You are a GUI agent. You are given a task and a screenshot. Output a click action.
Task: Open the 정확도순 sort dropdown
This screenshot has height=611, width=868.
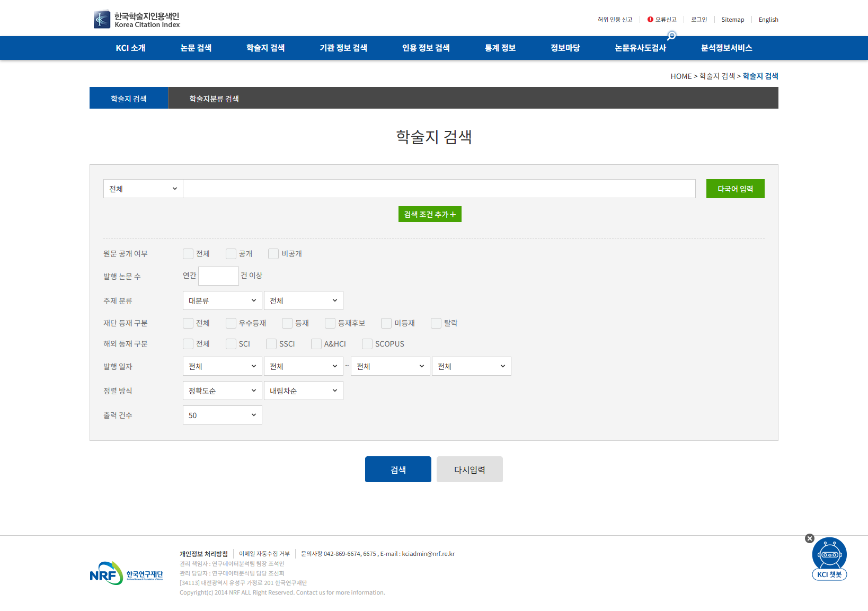(222, 391)
